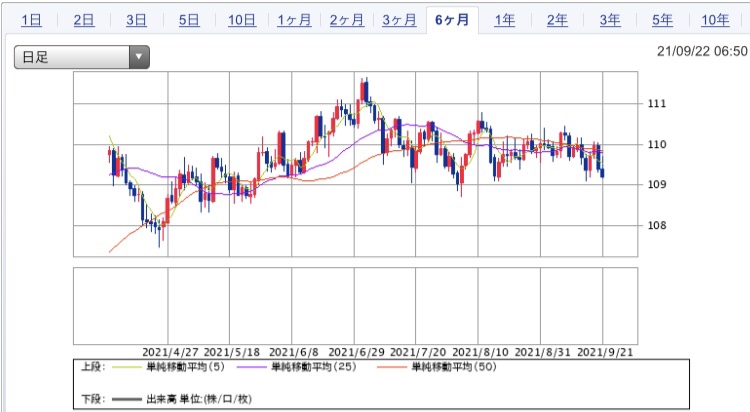Click the last candlestick at the chart's right end
Viewport: 750px width, 412px height.
602,172
